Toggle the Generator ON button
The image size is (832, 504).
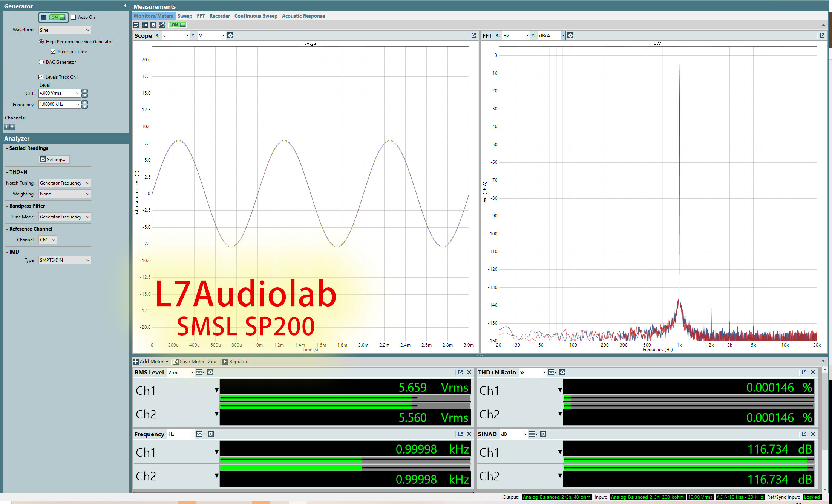54,17
